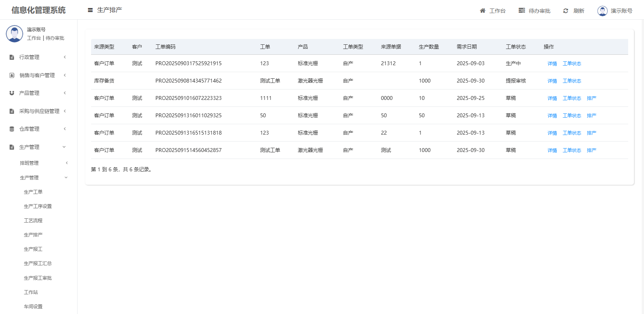Click the 仓库管理 database icon
Screen dimensions: 644x314
[12, 129]
